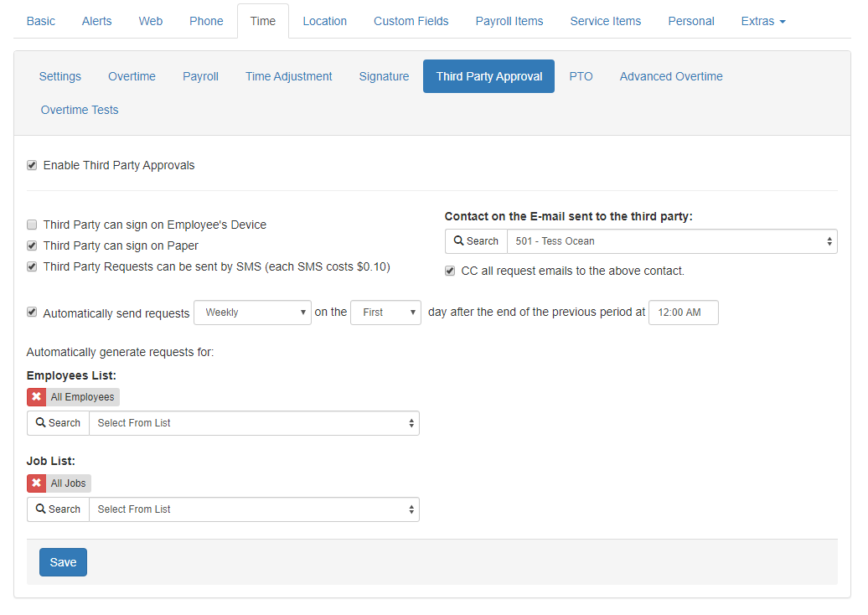The image size is (868, 615).
Task: Uncheck Third Party can sign on Paper
Action: tap(32, 245)
